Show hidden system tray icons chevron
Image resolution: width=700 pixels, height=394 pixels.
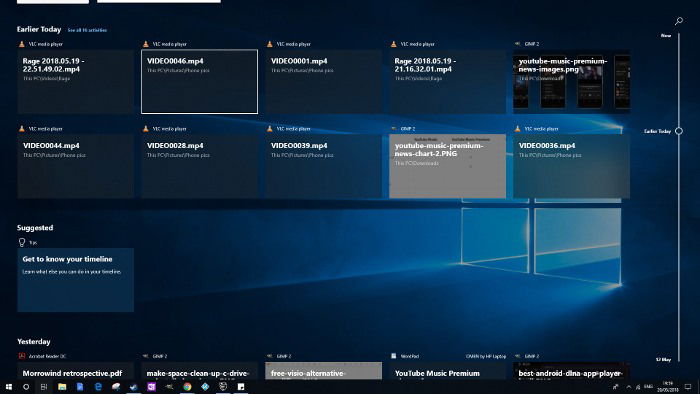[629, 387]
